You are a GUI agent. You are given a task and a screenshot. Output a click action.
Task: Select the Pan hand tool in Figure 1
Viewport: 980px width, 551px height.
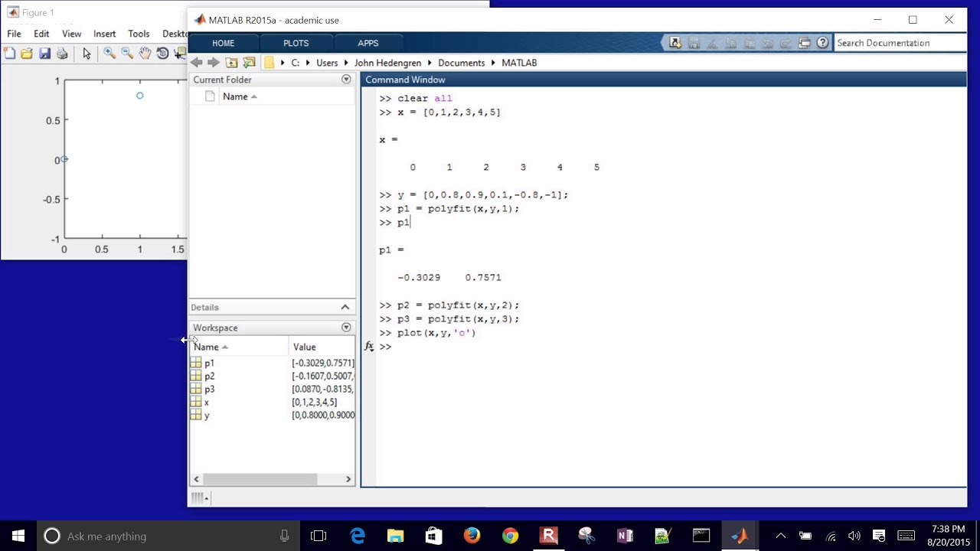(145, 53)
